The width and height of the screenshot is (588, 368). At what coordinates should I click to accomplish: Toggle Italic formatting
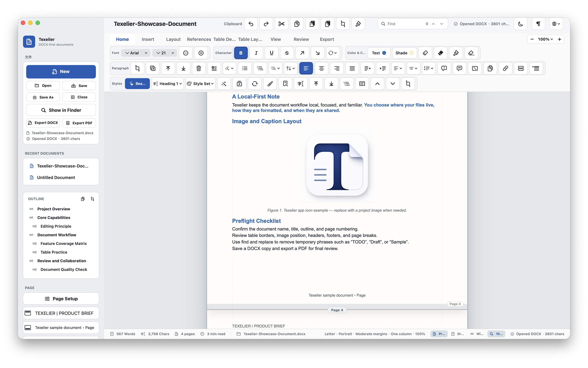point(256,53)
